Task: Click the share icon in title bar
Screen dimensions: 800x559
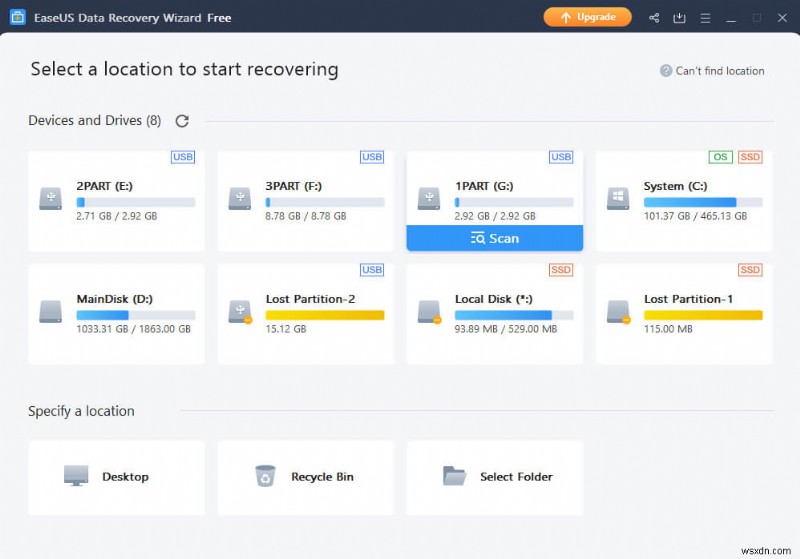Action: click(x=654, y=17)
